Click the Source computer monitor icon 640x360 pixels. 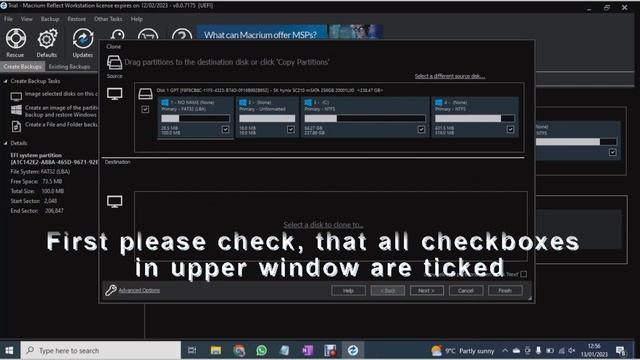115,94
